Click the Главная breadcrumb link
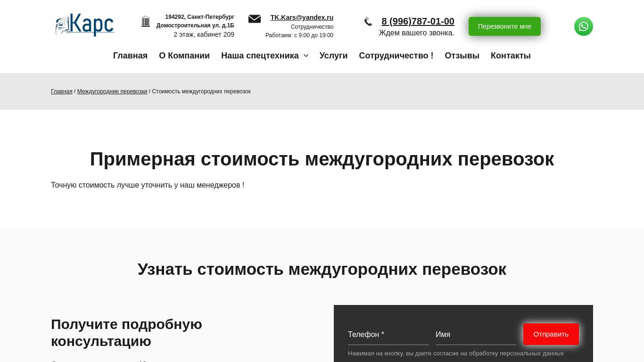This screenshot has width=644, height=362. tap(62, 91)
